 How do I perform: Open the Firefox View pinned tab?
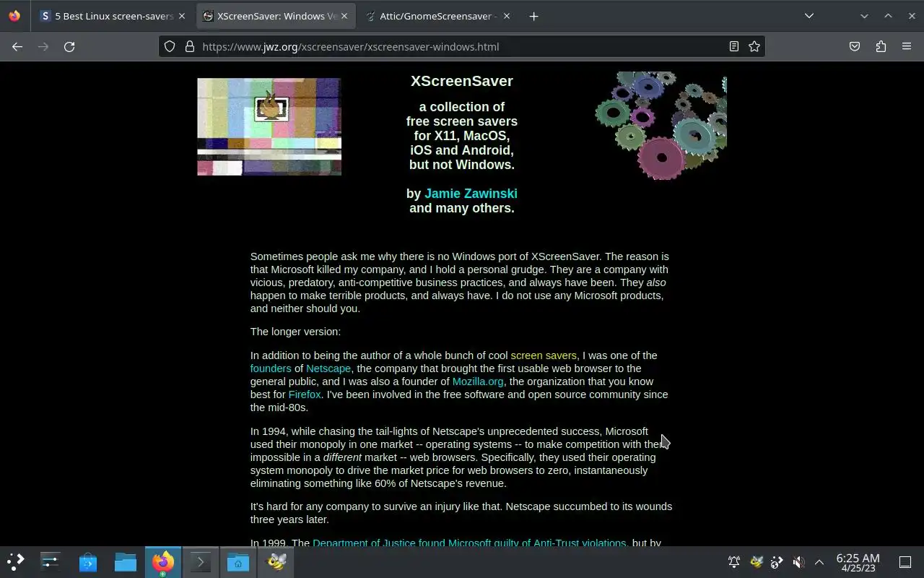14,16
